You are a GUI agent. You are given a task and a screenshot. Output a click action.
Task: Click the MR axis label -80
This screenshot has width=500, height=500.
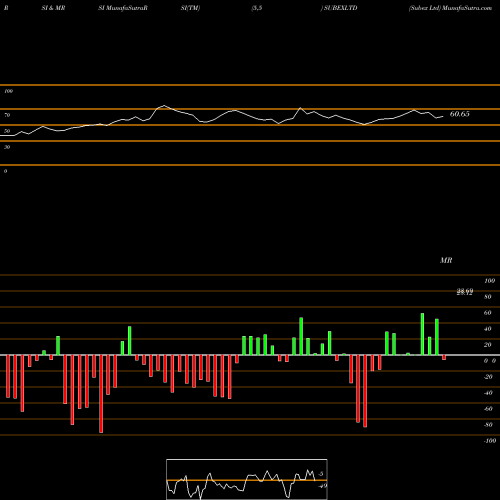[x=488, y=425]
